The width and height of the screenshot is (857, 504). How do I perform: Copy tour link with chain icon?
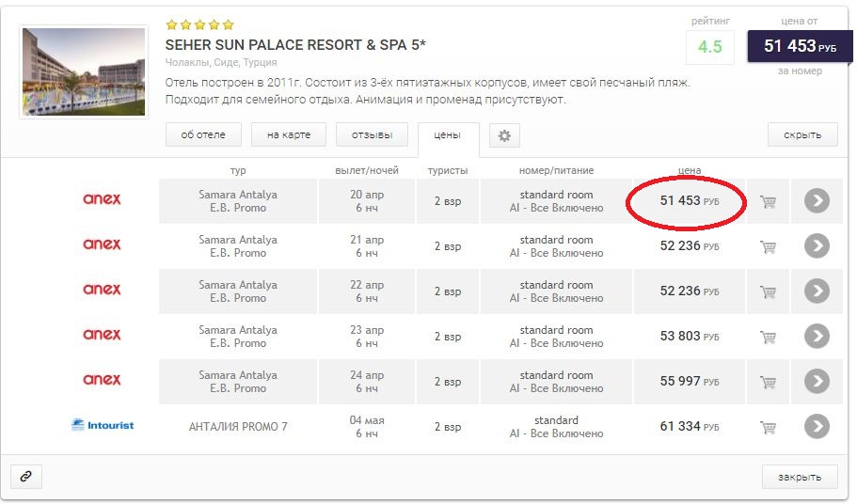25,476
